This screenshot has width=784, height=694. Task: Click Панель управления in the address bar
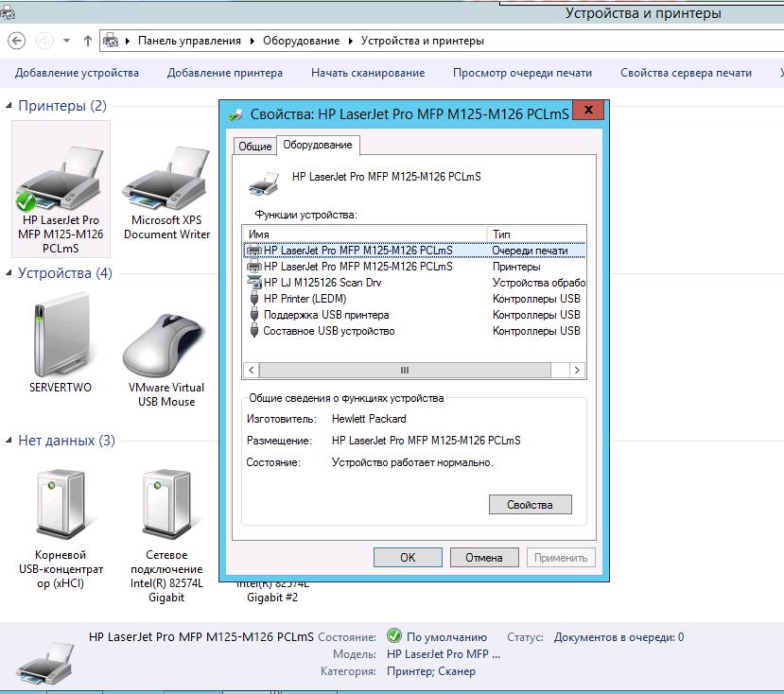189,41
